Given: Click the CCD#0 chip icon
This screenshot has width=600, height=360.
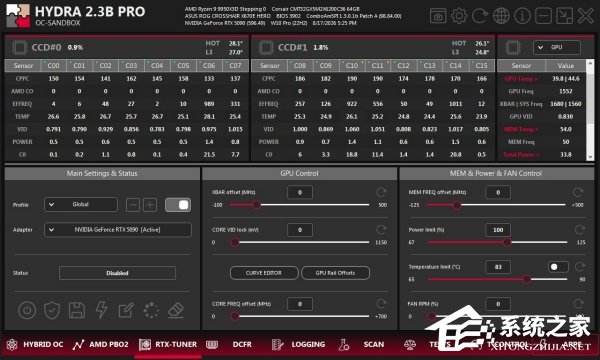Looking at the screenshot, I should (19, 47).
